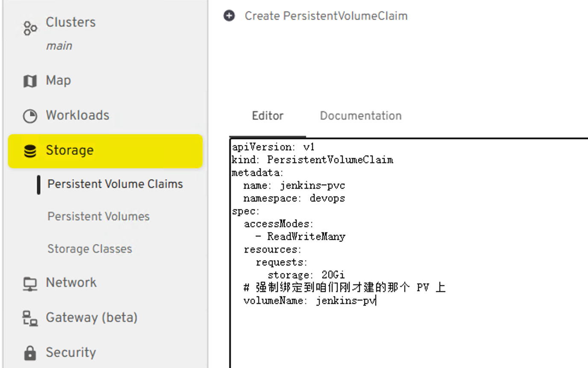Open the Clusters section
Image resolution: width=588 pixels, height=368 pixels.
pyautogui.click(x=71, y=22)
